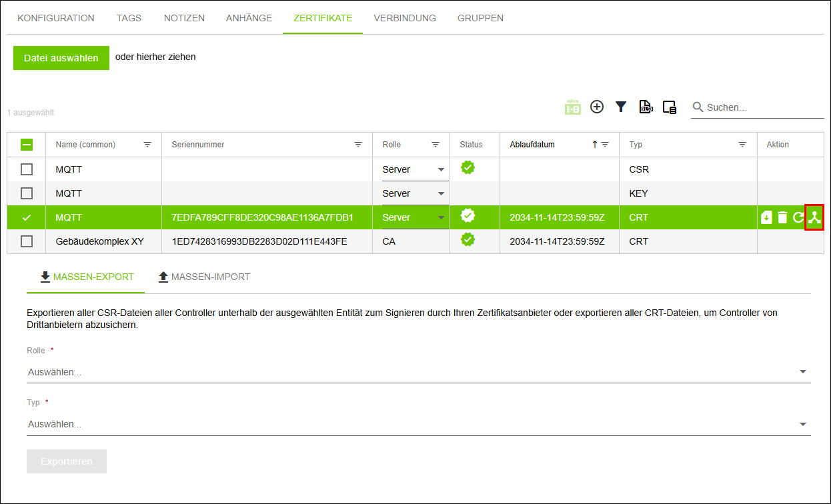Click the black funnel filter icon

pyautogui.click(x=621, y=107)
